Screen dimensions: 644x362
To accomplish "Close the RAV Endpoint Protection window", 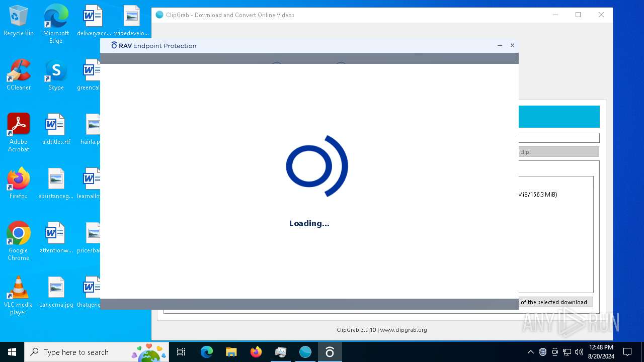I will click(x=512, y=45).
